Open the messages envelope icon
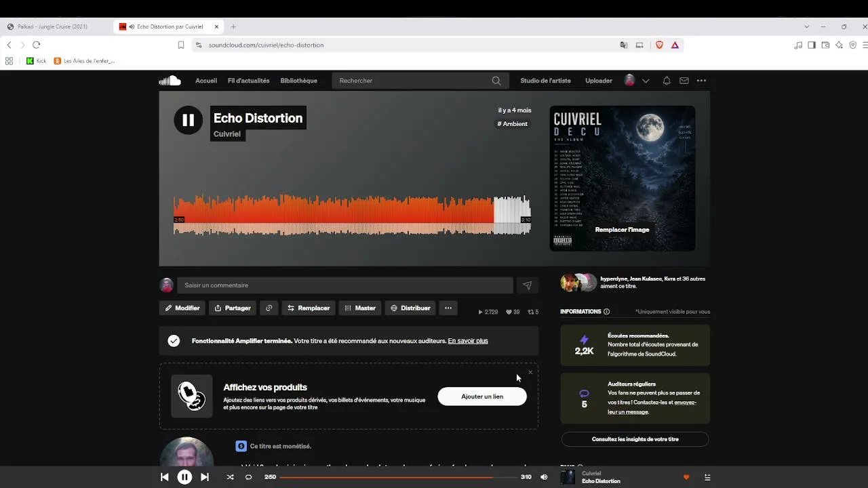The image size is (868, 488). point(684,81)
